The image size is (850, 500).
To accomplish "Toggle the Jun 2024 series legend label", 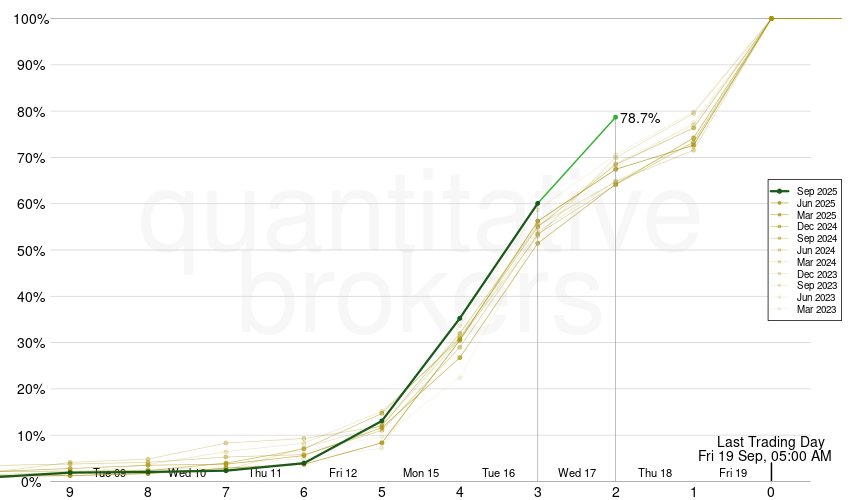I will (817, 251).
